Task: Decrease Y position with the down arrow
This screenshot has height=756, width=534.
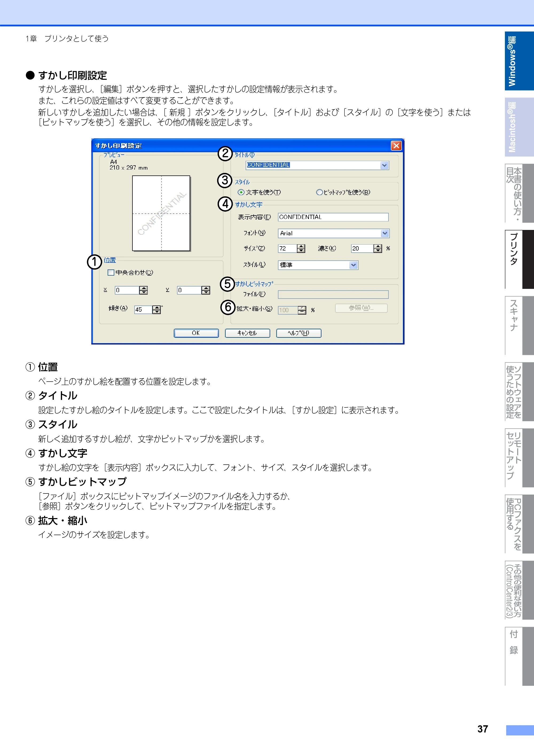Action: [206, 292]
